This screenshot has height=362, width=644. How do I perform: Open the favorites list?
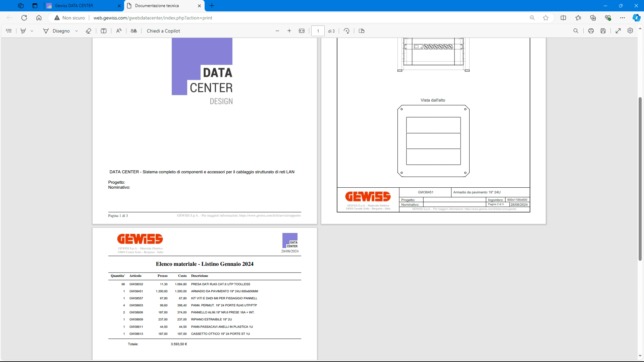click(x=578, y=18)
